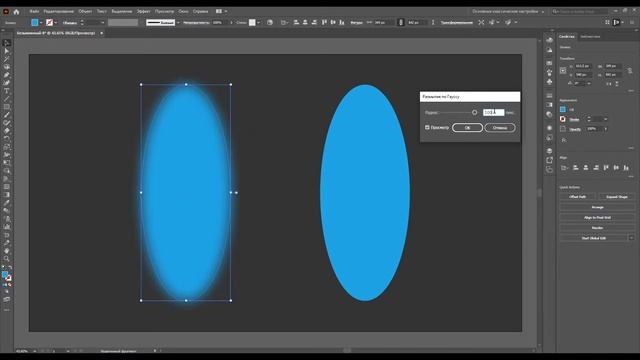Screen dimensions: 640x360
Task: Click Edit Toolbar three-dots at toolbar bottom
Action: (7, 310)
